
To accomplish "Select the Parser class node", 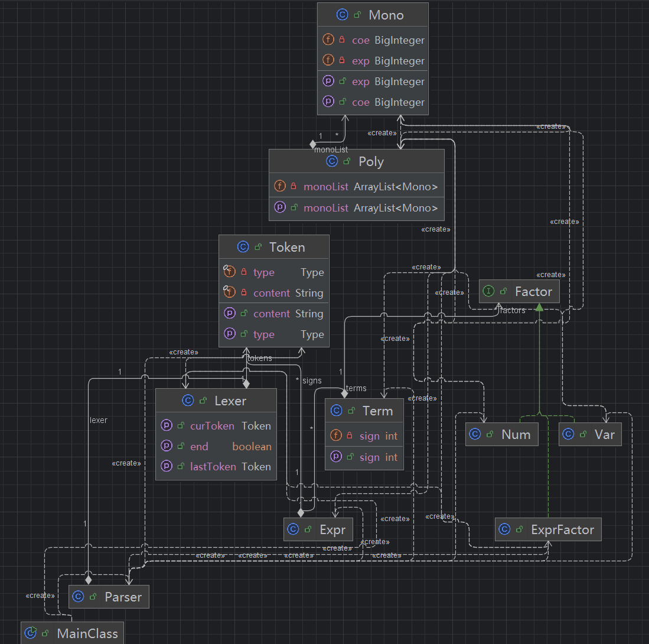I will click(x=109, y=597).
